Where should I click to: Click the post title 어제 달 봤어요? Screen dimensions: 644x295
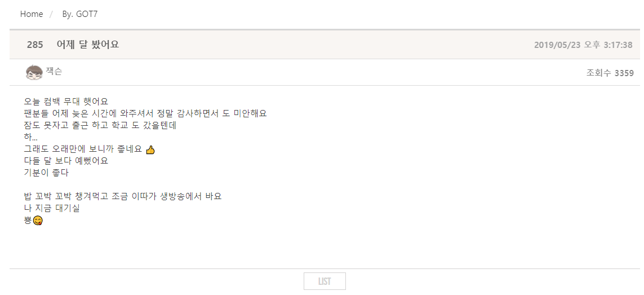point(88,45)
